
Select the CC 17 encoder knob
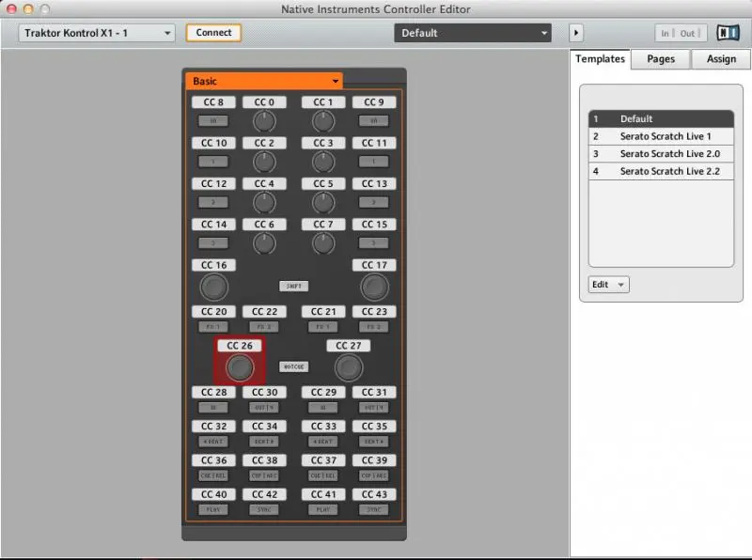[x=374, y=287]
